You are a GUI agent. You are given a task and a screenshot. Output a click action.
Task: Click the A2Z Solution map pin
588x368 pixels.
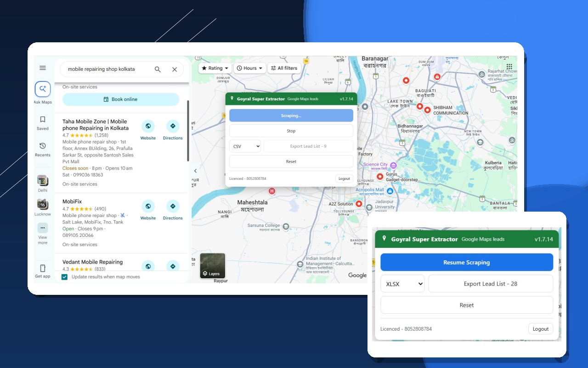(359, 204)
